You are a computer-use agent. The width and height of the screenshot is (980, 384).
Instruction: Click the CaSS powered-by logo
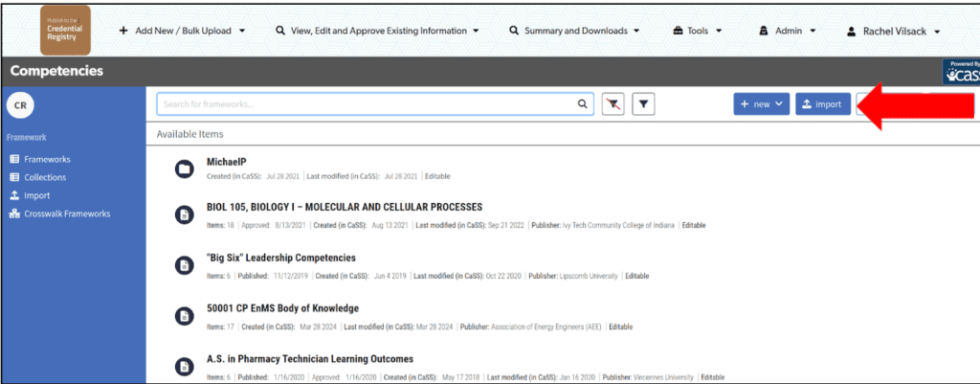(963, 72)
